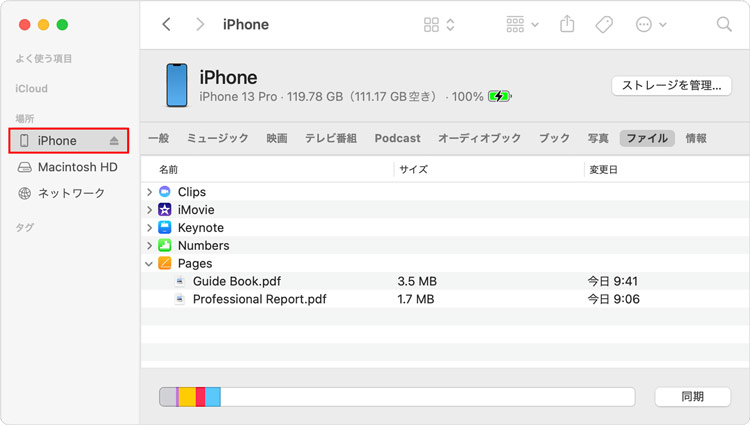This screenshot has height=425, width=750.
Task: Go back with the left chevron
Action: (x=166, y=24)
